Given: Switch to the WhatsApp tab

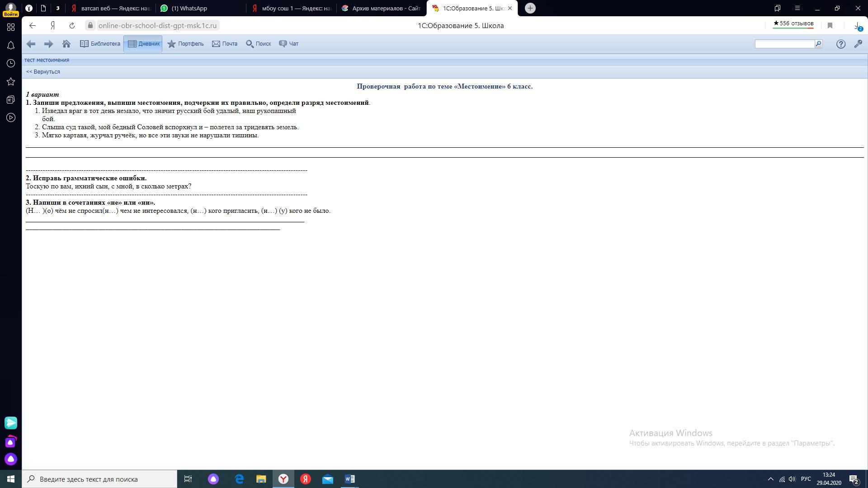Looking at the screenshot, I should 189,8.
